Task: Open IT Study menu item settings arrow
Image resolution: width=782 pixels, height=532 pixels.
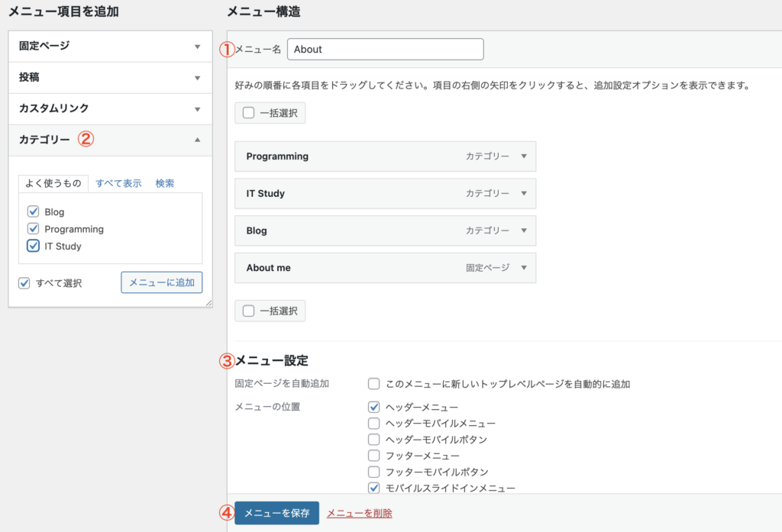Action: coord(524,194)
